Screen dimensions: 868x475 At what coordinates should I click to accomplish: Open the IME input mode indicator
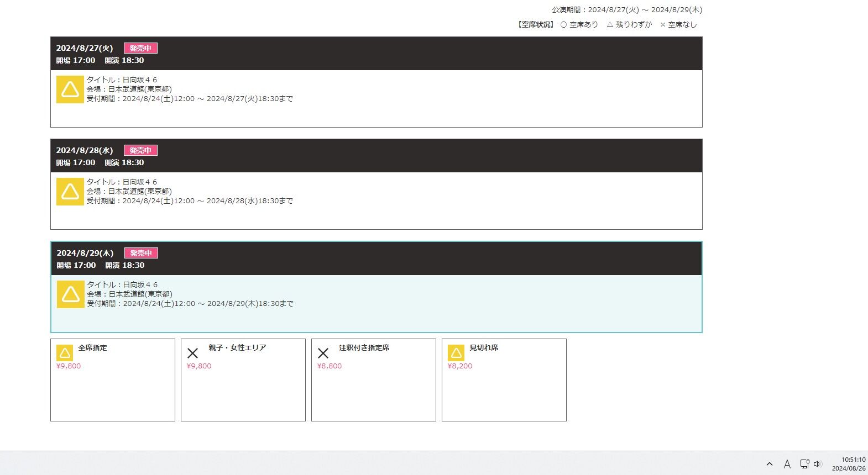tap(787, 464)
